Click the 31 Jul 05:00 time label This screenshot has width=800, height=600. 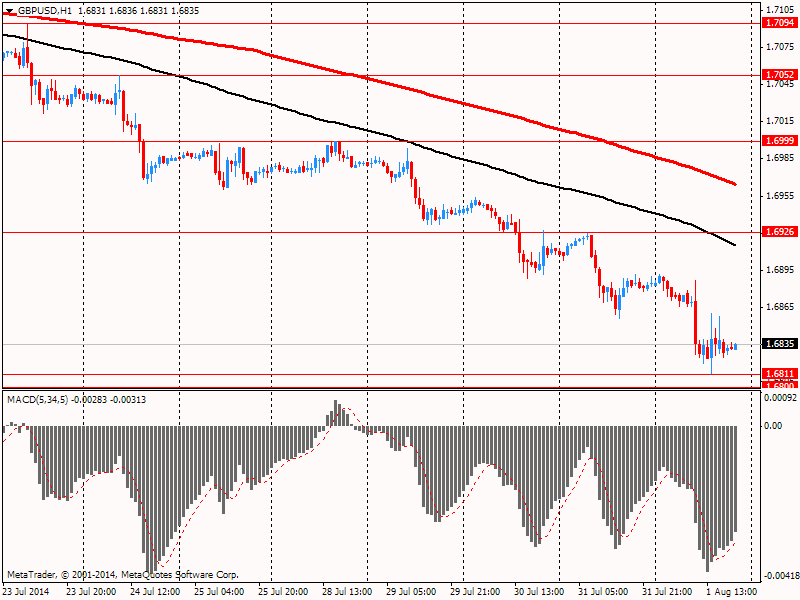603,591
